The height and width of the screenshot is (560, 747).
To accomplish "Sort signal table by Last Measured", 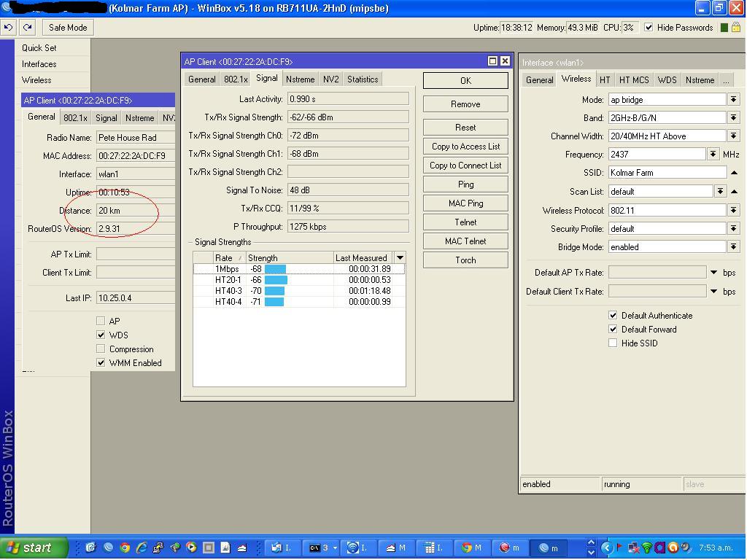I will (363, 257).
